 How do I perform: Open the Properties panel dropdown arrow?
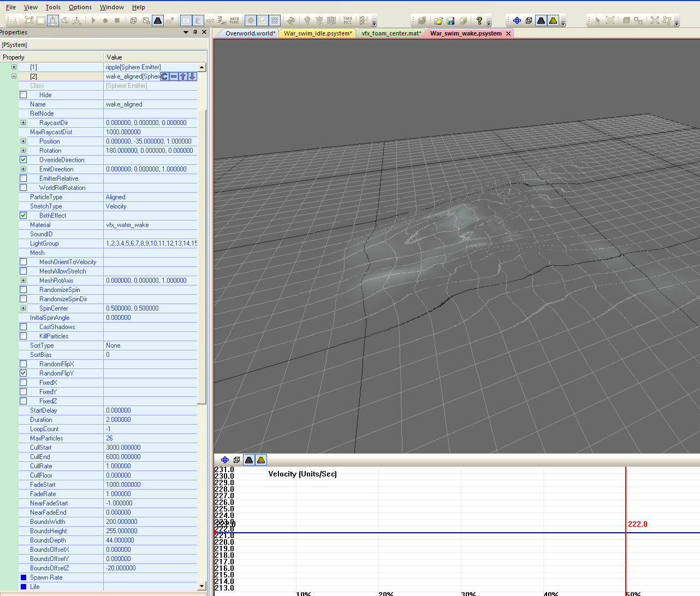(x=186, y=32)
